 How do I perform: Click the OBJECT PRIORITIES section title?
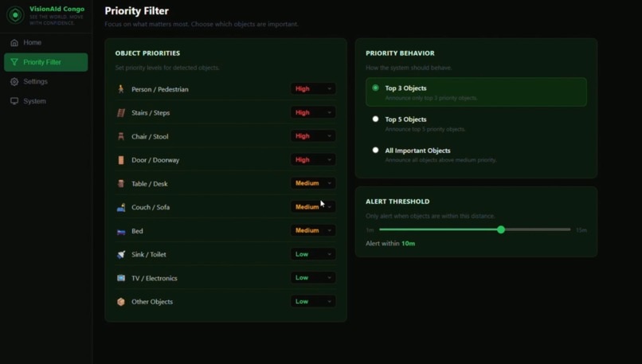pos(147,53)
